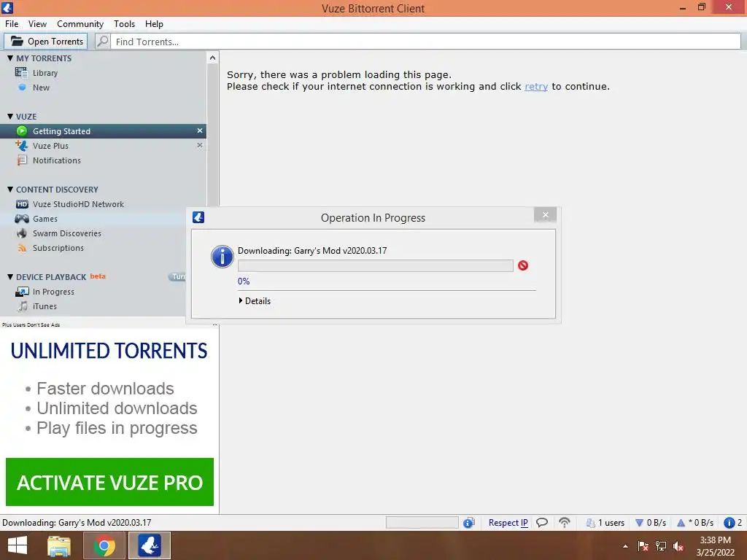Click the blue info icon in dialog
The width and height of the screenshot is (747, 560).
point(222,257)
